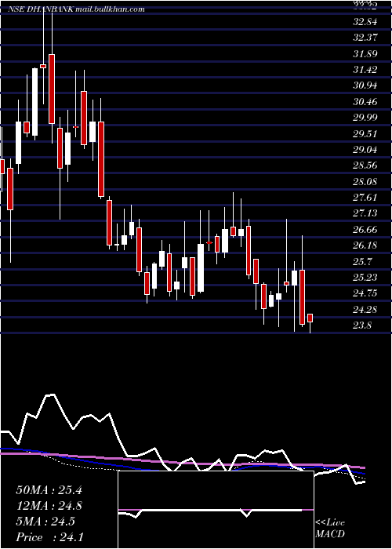Image resolution: width=392 pixels, height=549 pixels.
Task: Click the 32.37 price axis label
Action: [x=365, y=38]
